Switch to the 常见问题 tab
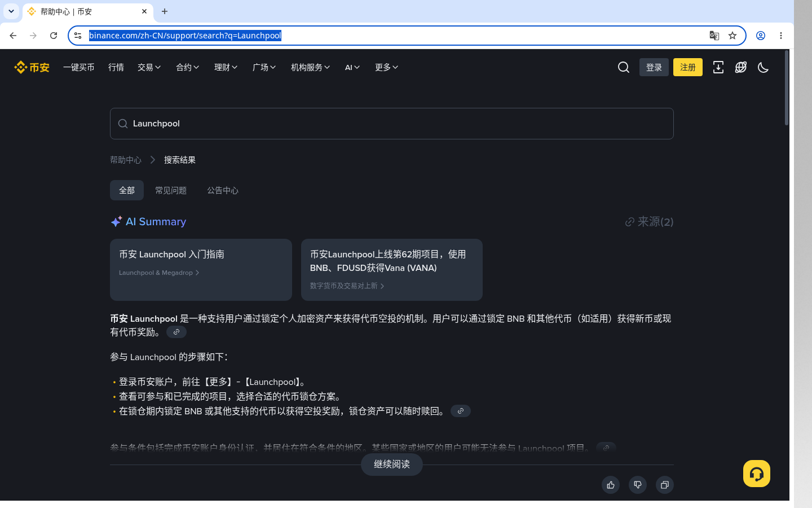The height and width of the screenshot is (508, 812). click(171, 190)
